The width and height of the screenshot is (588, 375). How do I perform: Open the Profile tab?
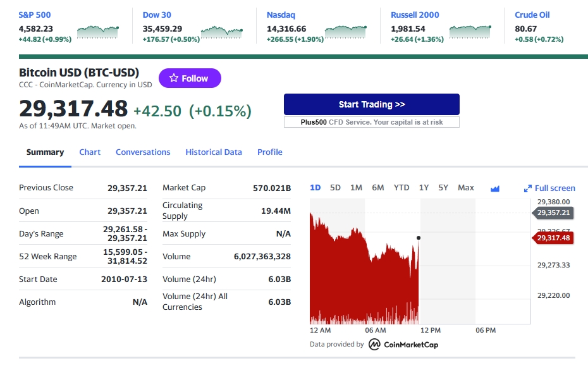point(269,152)
